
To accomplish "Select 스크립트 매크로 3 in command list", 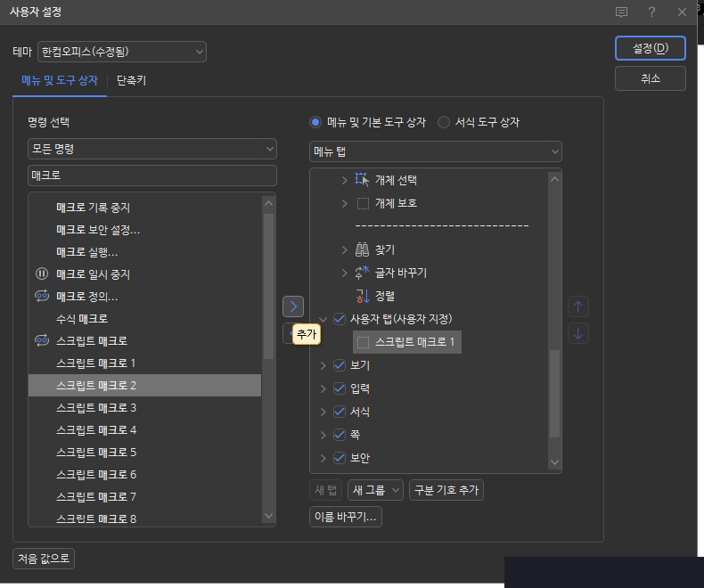I will pos(144,407).
